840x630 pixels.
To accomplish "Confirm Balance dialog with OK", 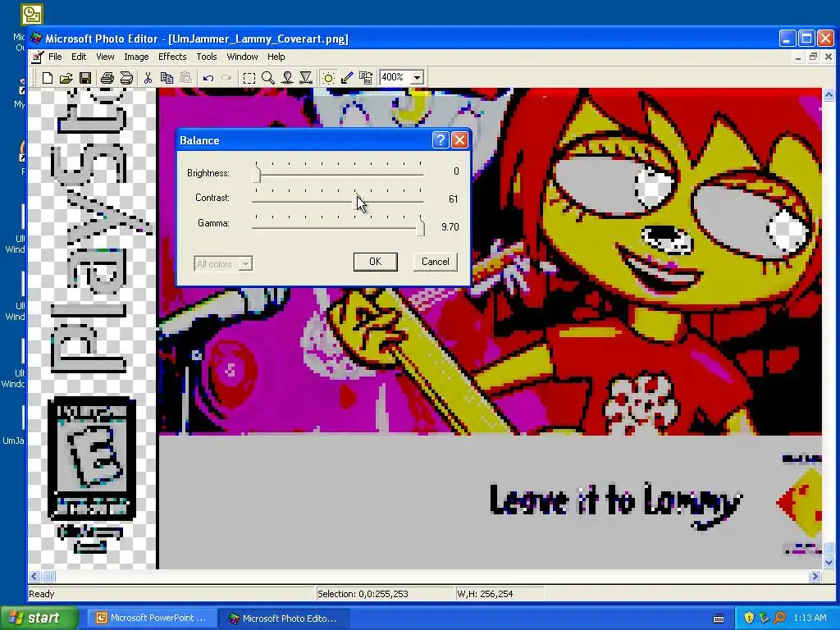I will (376, 262).
